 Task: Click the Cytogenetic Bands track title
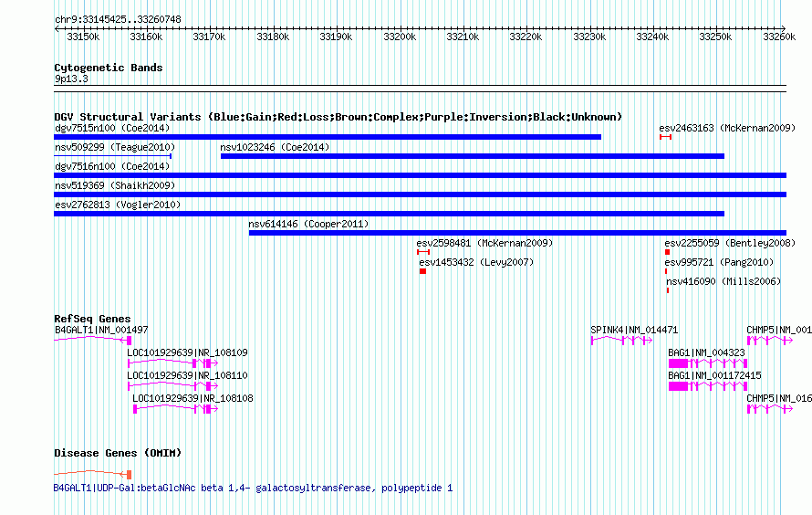[109, 68]
